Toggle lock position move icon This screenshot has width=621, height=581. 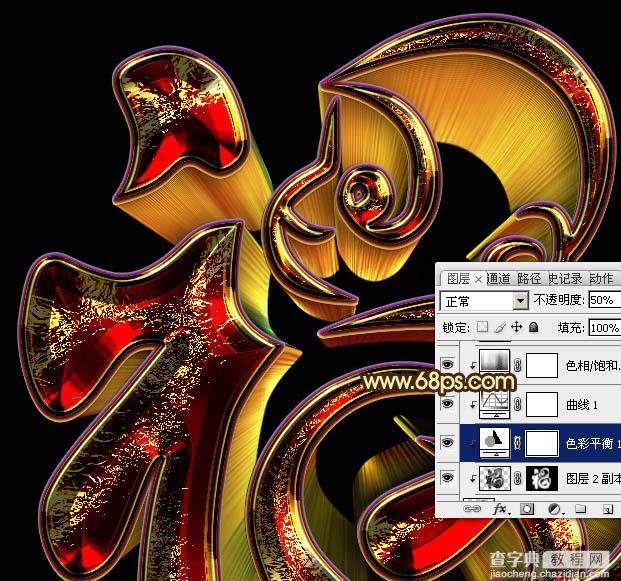516,327
